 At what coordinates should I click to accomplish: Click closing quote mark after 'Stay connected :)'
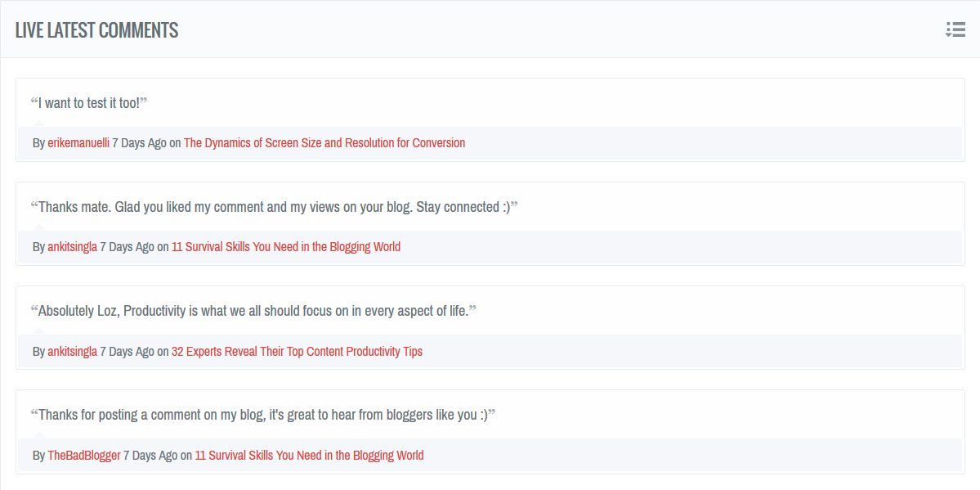(x=514, y=205)
